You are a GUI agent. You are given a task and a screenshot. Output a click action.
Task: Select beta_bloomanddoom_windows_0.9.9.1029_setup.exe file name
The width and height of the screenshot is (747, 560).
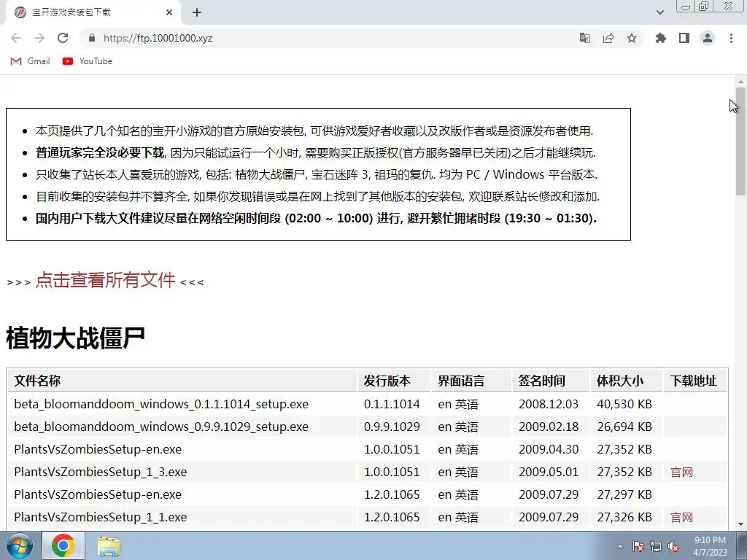[x=161, y=427]
